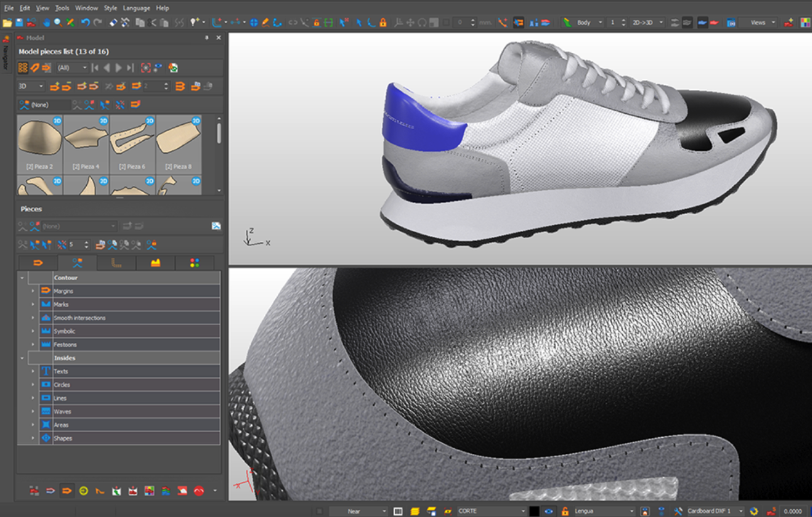
Task: Click the green bracket frame icon
Action: click(x=328, y=22)
